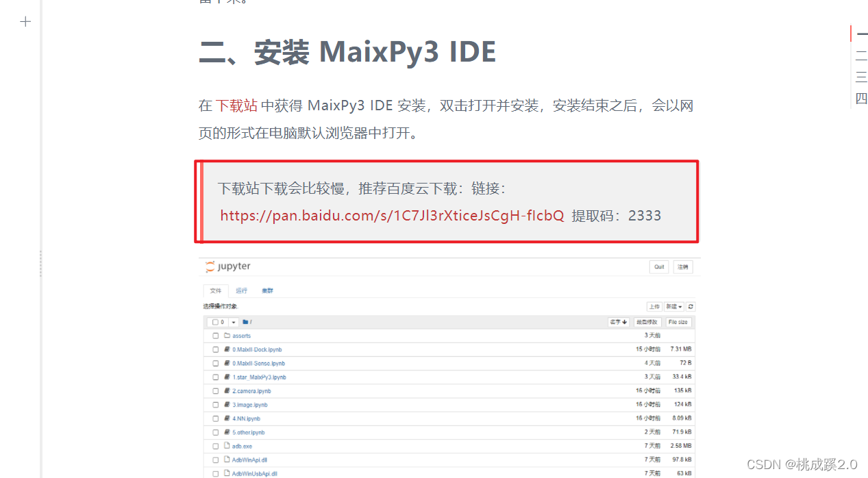
Task: Open the 新建 dropdown
Action: [674, 307]
